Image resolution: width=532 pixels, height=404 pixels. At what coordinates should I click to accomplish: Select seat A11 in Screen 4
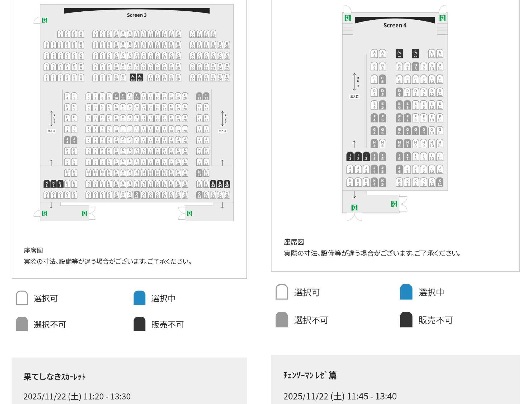[439, 54]
